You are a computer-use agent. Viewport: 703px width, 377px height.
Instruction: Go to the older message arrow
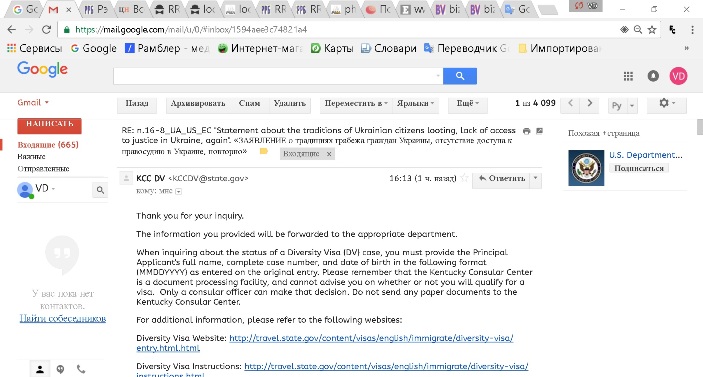click(x=590, y=103)
